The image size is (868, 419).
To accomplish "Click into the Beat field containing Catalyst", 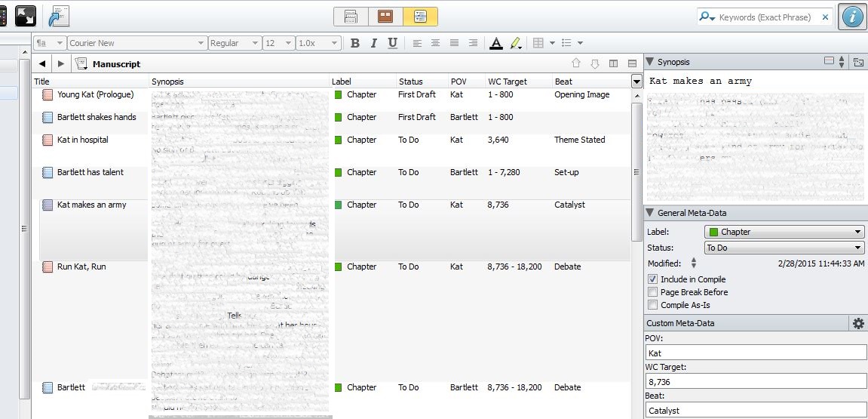I will (x=756, y=411).
